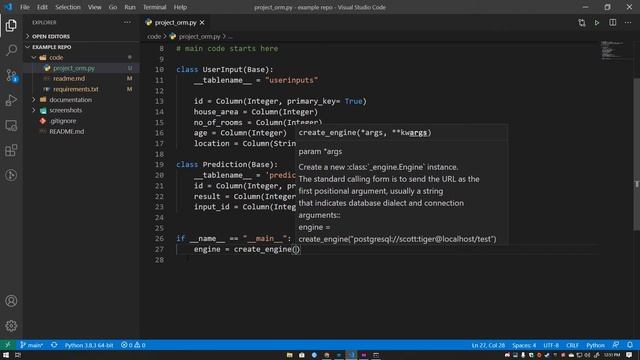Click the editor vertical scrollbar
This screenshot has width=640, height=360.
click(x=636, y=155)
